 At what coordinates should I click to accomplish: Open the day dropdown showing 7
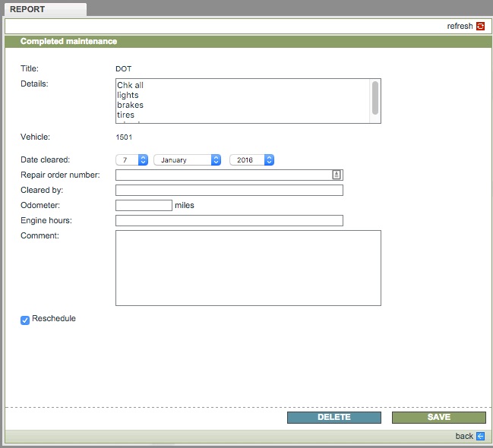click(x=131, y=160)
